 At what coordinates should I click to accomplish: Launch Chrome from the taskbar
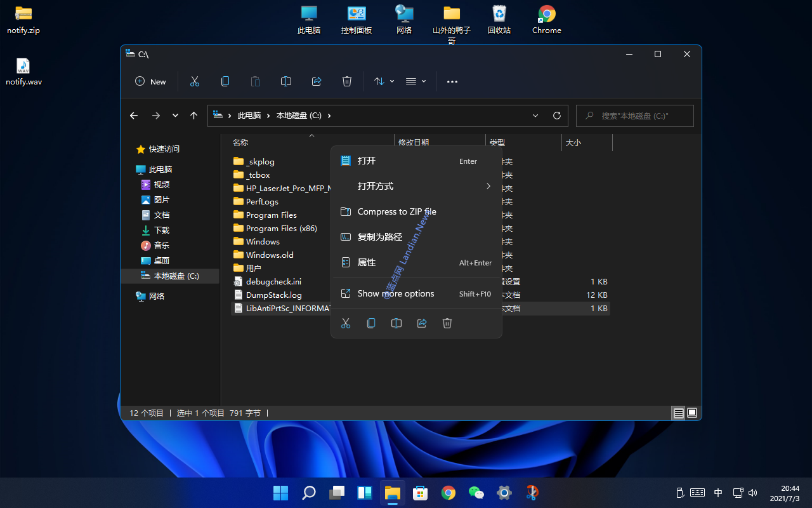(x=448, y=493)
